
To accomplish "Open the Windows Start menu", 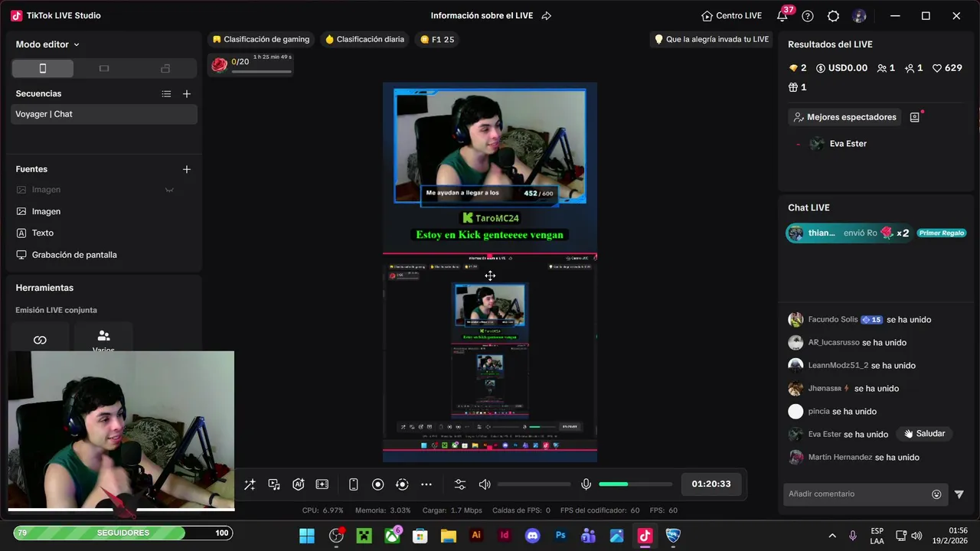I will pos(307,536).
